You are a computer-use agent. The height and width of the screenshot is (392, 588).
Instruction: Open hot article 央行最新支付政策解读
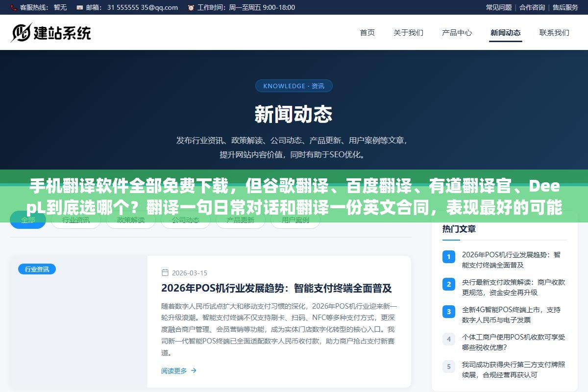click(513, 287)
